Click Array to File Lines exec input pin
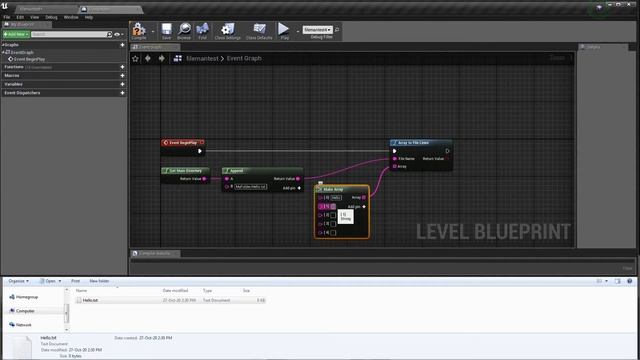Viewport: 640px width, 360px height. tap(394, 151)
